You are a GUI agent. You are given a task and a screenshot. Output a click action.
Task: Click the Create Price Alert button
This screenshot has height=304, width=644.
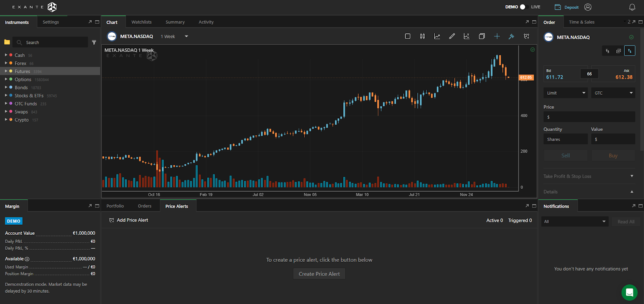[x=319, y=274]
